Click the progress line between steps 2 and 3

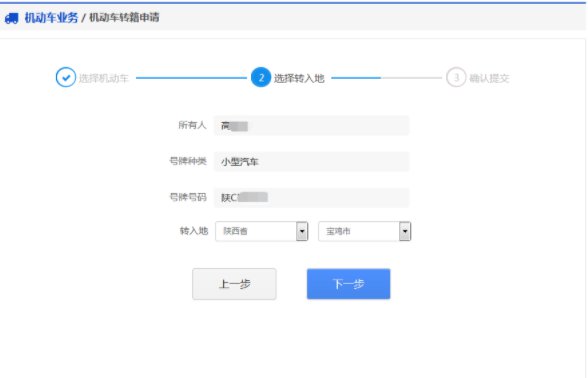coord(387,78)
